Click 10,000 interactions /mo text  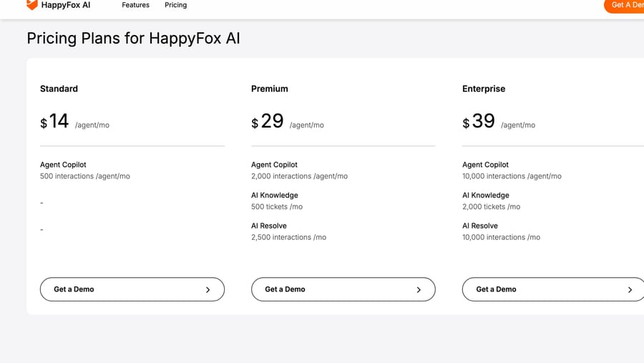(501, 237)
